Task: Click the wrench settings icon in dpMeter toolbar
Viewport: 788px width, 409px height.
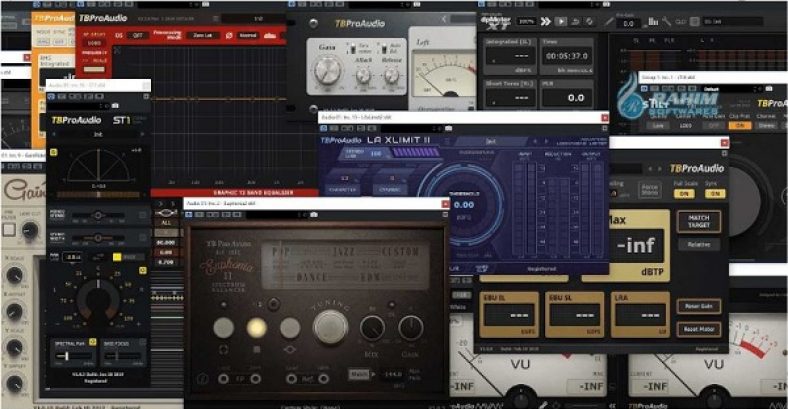Action: (666, 22)
